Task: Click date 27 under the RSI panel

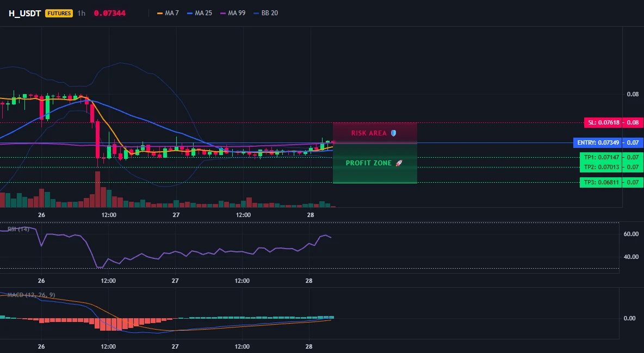Action: 175,281
